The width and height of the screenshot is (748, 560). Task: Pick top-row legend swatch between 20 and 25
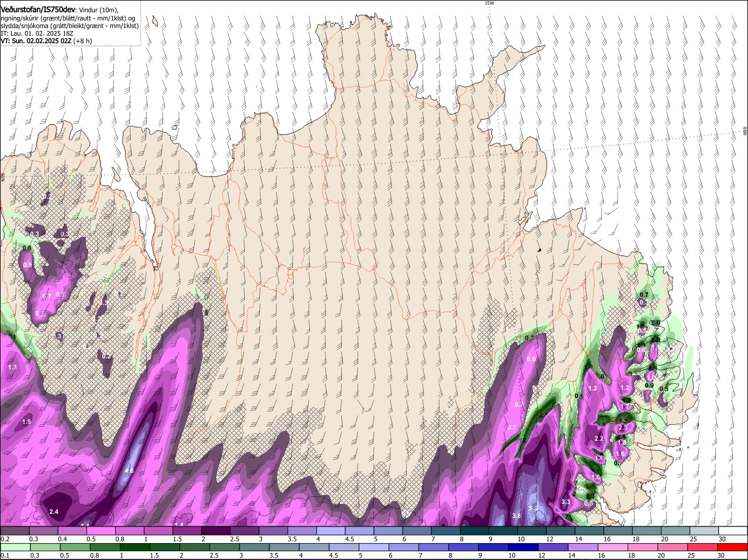coord(676,530)
